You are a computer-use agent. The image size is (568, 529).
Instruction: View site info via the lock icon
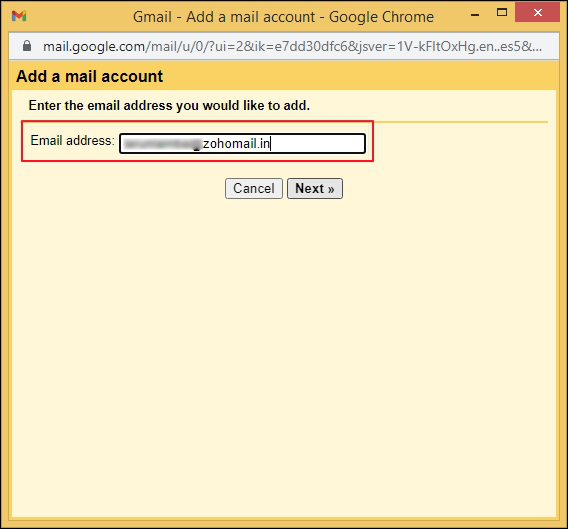(27, 46)
